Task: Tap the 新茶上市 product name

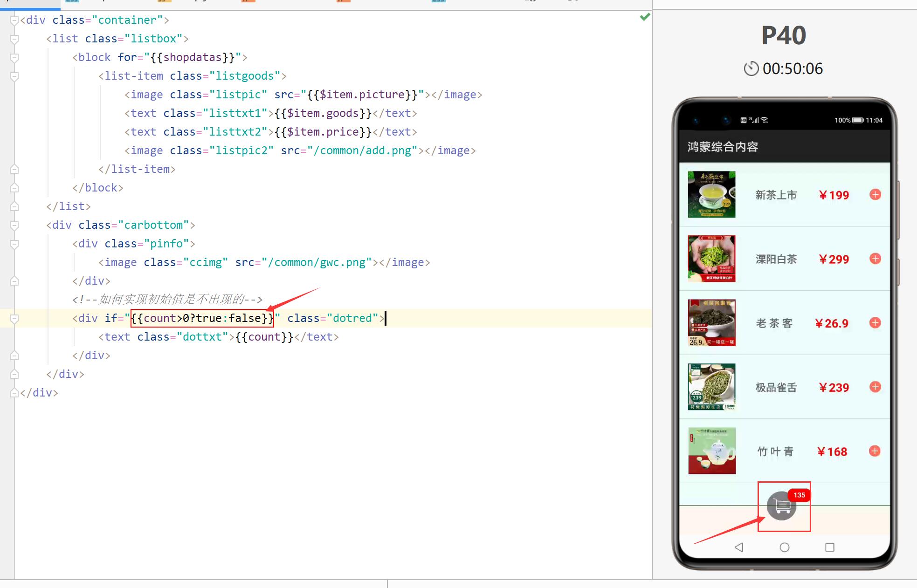Action: pyautogui.click(x=776, y=195)
